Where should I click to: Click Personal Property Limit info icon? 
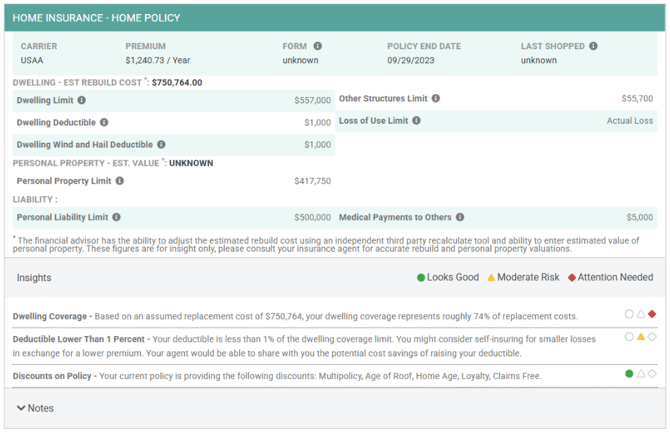(120, 181)
